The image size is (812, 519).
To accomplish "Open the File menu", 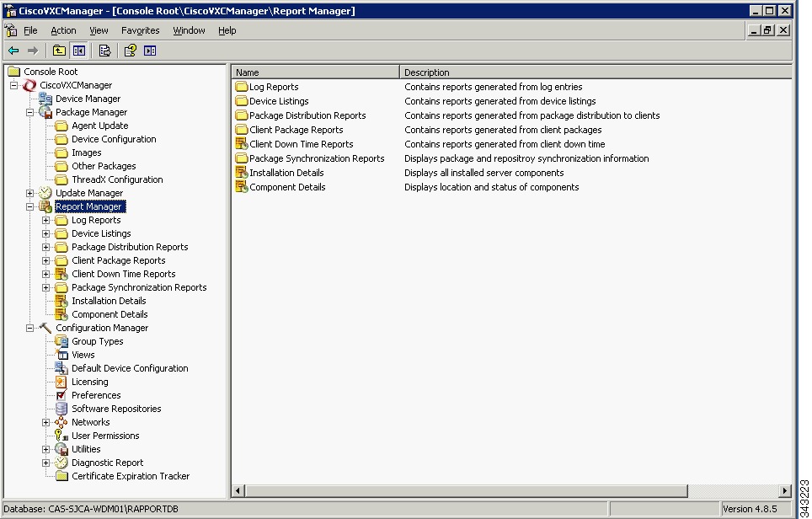I will click(30, 30).
